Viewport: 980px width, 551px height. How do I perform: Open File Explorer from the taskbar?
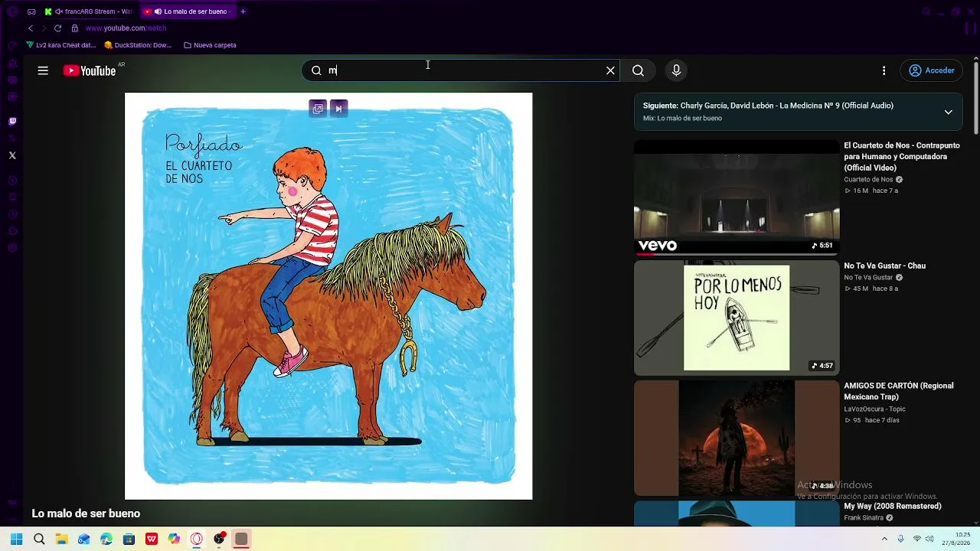coord(61,539)
